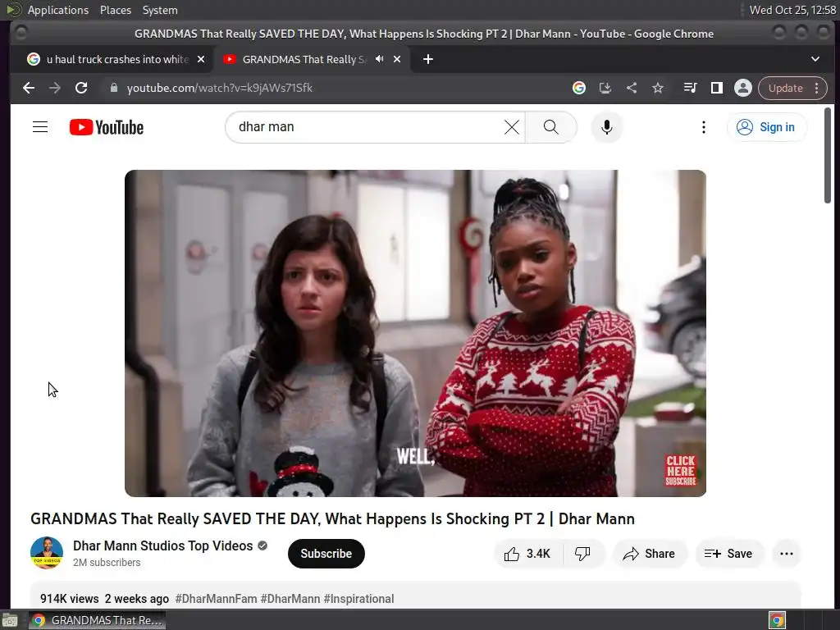Click #DharMannFam hashtag

click(216, 599)
